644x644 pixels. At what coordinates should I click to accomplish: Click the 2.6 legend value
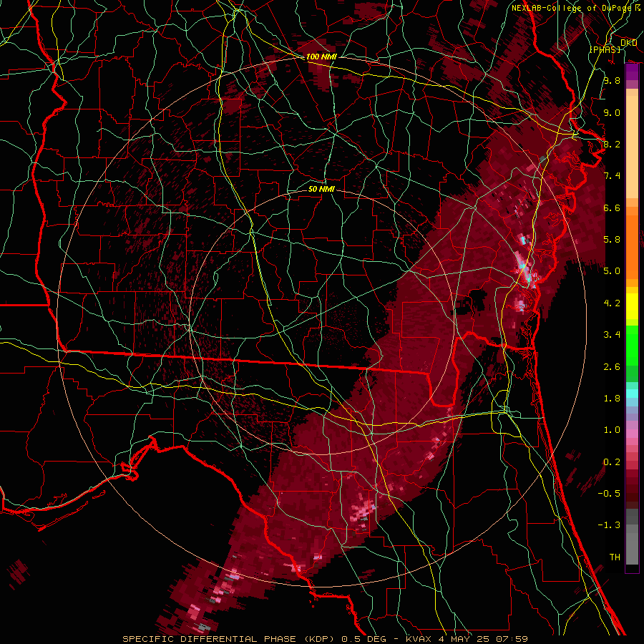click(x=612, y=367)
